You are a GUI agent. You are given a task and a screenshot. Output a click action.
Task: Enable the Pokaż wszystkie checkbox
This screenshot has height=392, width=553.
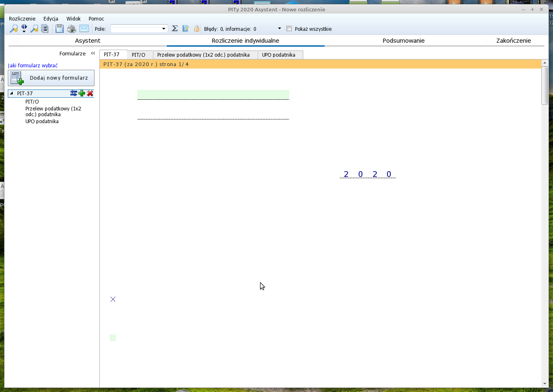[289, 29]
